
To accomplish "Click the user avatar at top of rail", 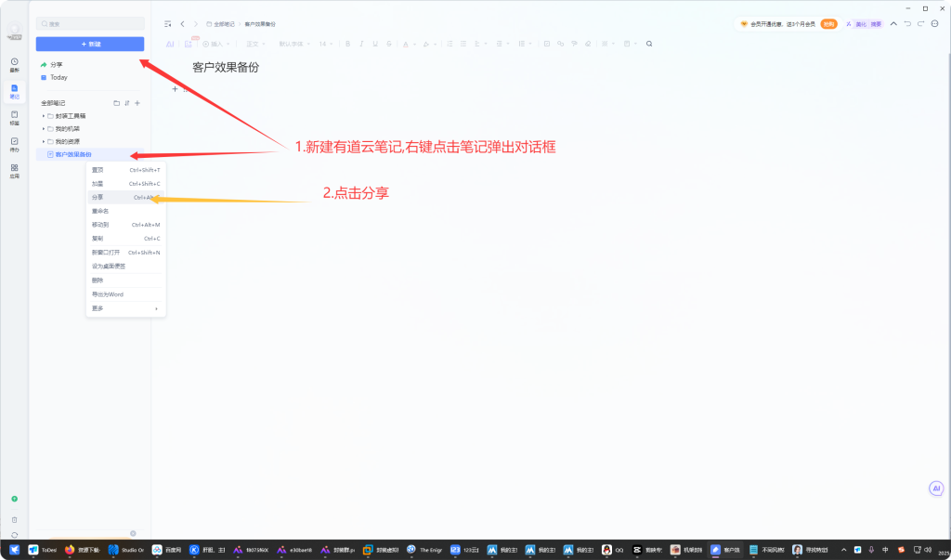I will (x=15, y=31).
